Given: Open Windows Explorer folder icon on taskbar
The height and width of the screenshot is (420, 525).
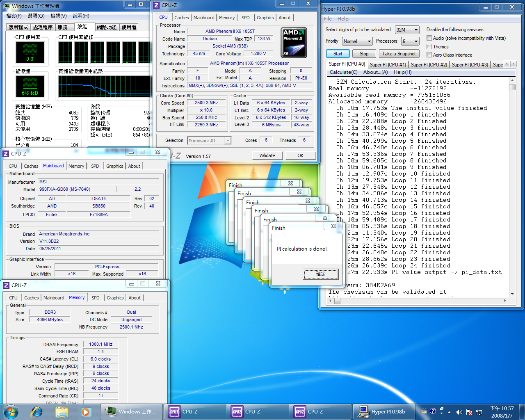Looking at the screenshot, I should (x=62, y=411).
